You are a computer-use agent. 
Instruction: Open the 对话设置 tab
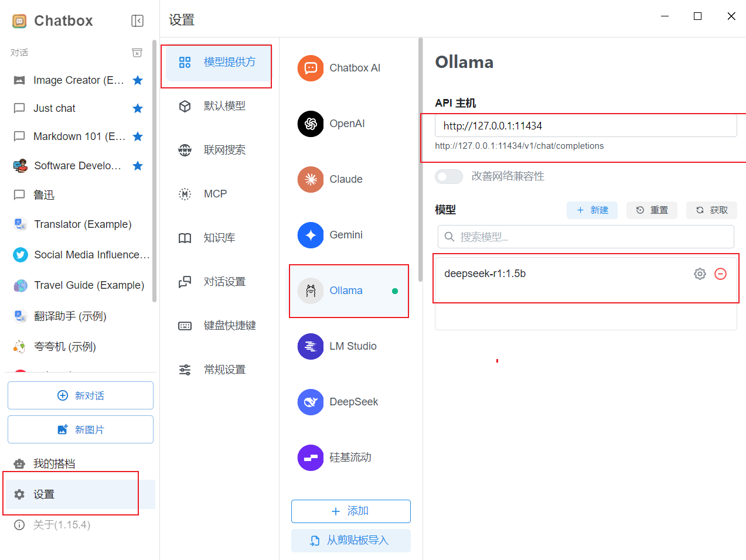218,282
